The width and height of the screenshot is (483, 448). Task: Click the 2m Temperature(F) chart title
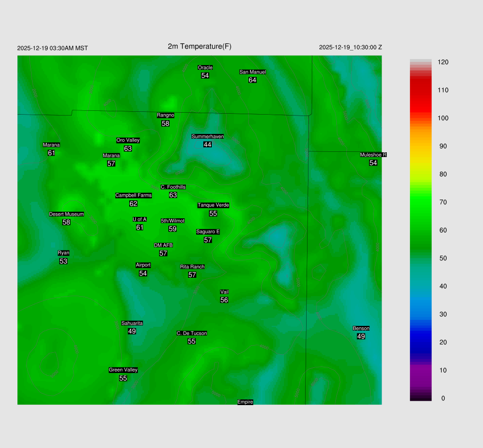pos(200,46)
